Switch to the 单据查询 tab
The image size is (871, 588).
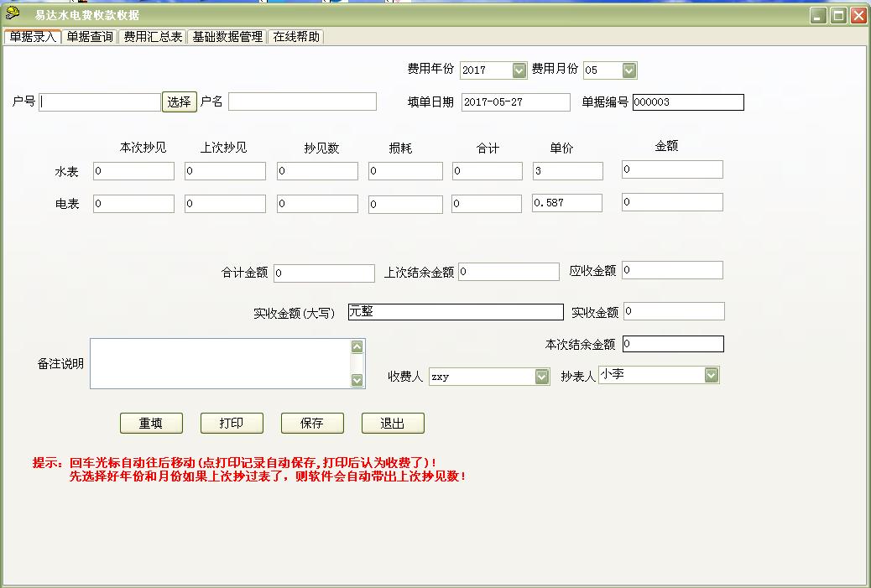pos(88,37)
